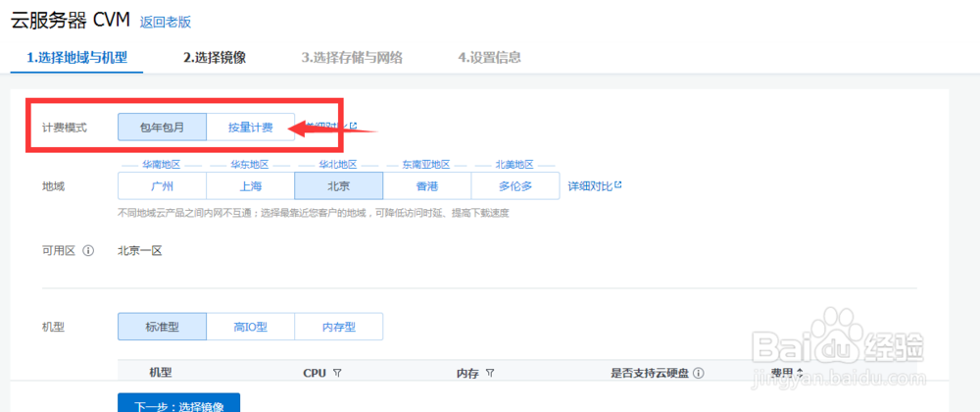Select the 标准型 machine type

[x=162, y=327]
